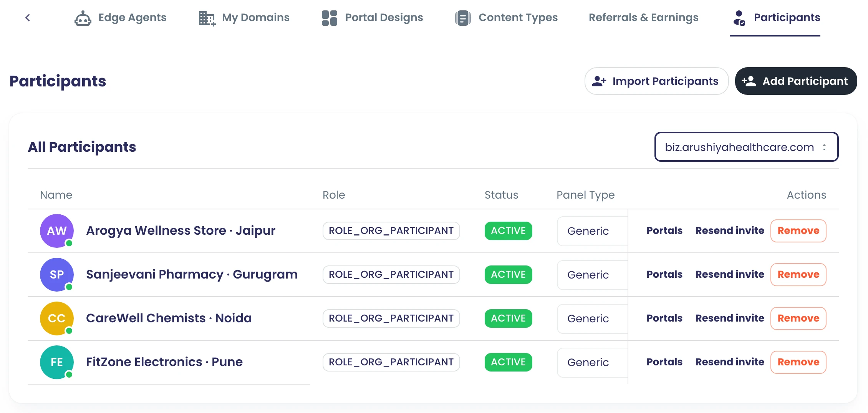Viewport: 868px width, 413px height.
Task: Click the FE avatar for FitZone Electronics
Action: pos(57,362)
